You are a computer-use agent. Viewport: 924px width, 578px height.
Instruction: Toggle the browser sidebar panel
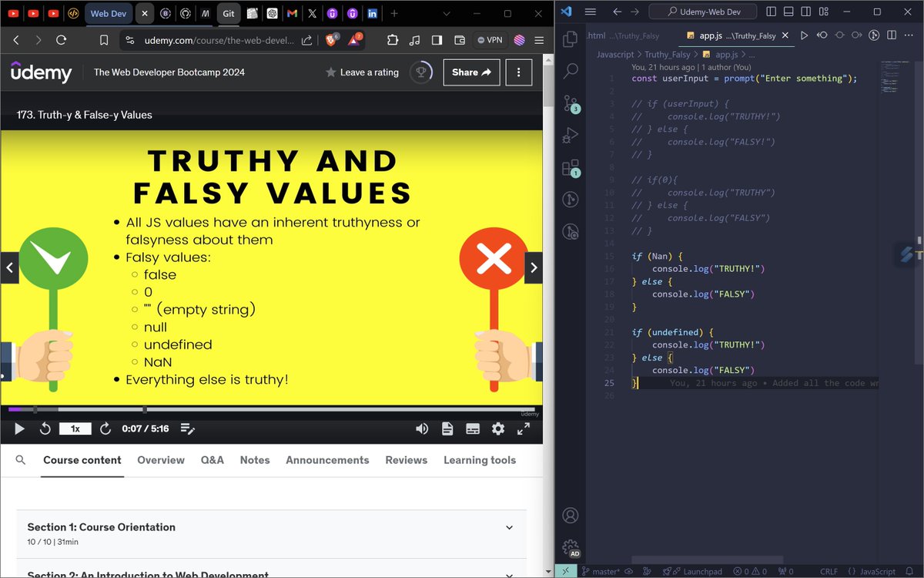pyautogui.click(x=437, y=40)
